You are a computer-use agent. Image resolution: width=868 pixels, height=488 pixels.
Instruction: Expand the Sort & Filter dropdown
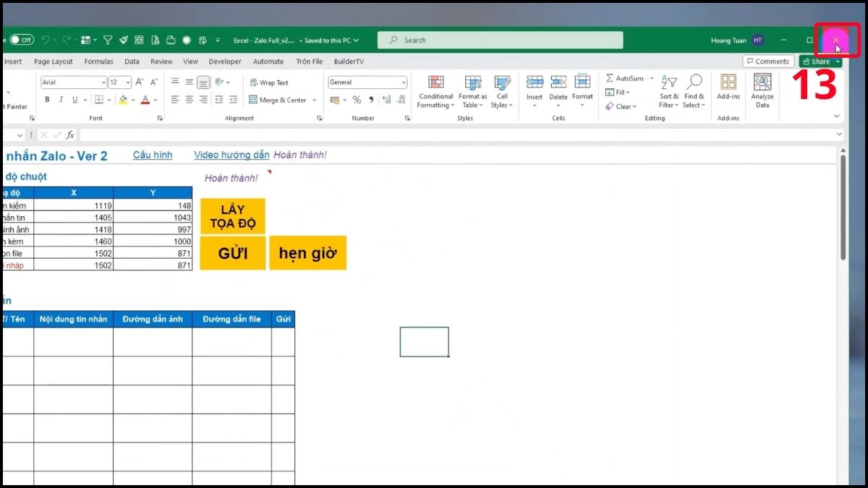[670, 92]
